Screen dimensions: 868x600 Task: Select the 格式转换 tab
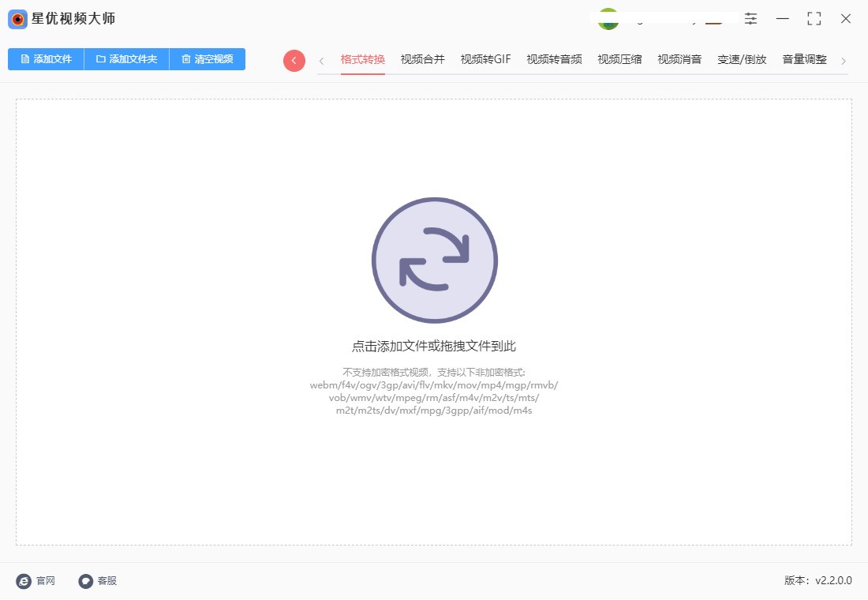tap(362, 58)
